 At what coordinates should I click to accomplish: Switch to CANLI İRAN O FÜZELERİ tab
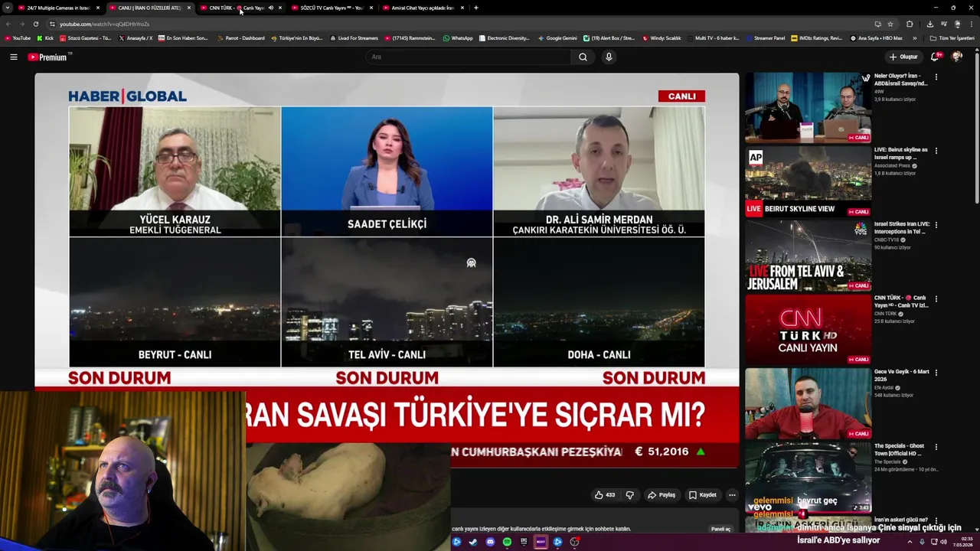(x=149, y=8)
